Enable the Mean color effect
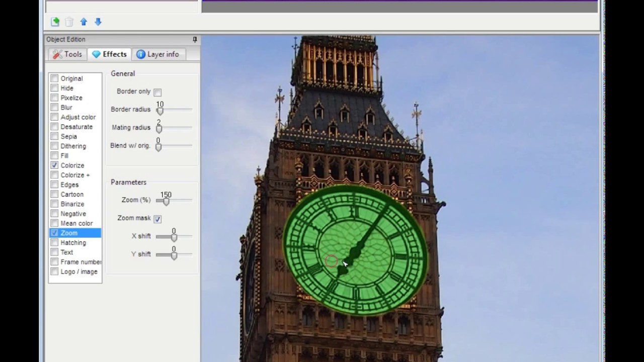Viewport: 644px width, 362px height. (54, 223)
